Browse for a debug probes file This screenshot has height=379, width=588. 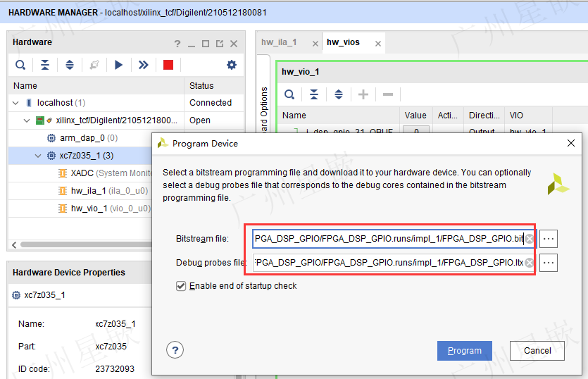pyautogui.click(x=549, y=263)
